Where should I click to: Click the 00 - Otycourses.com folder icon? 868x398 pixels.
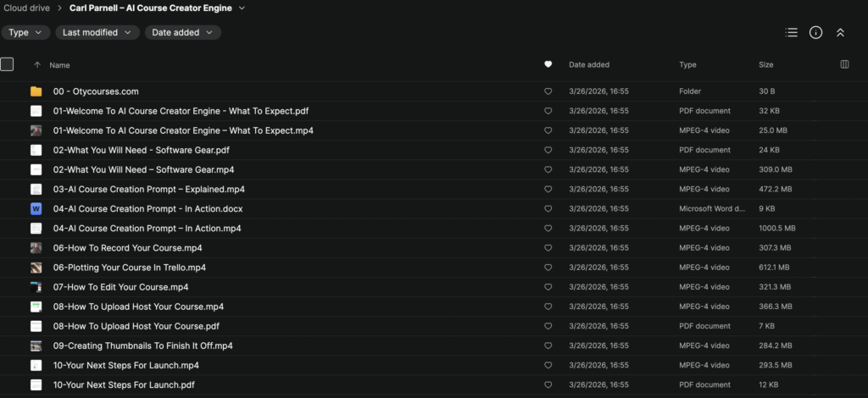(36, 91)
